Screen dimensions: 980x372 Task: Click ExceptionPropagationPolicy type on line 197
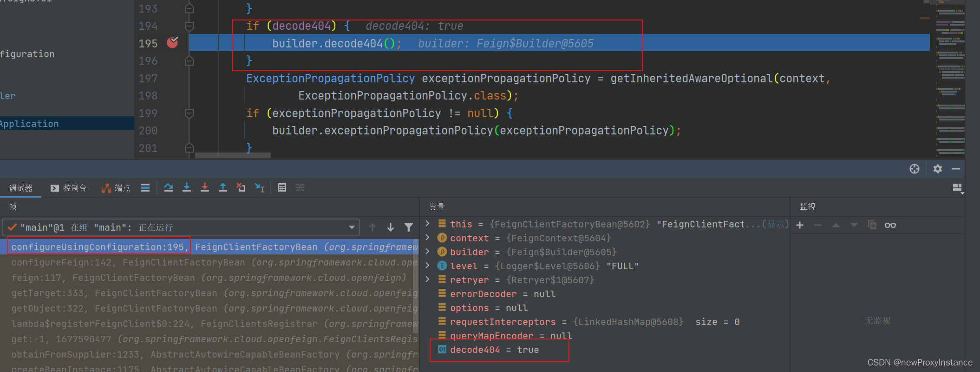tap(331, 78)
